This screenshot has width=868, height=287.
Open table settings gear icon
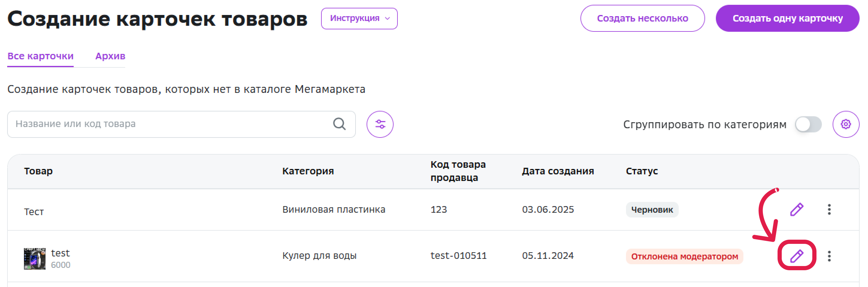(846, 124)
